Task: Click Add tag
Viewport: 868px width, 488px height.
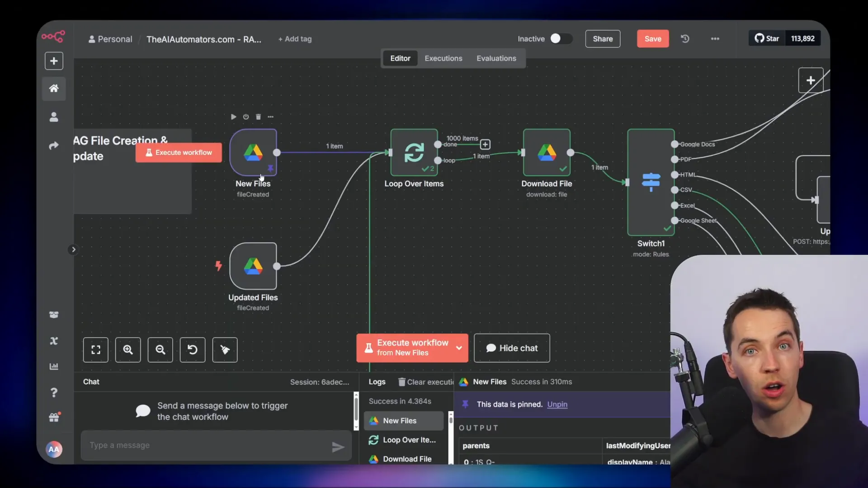Action: point(295,39)
